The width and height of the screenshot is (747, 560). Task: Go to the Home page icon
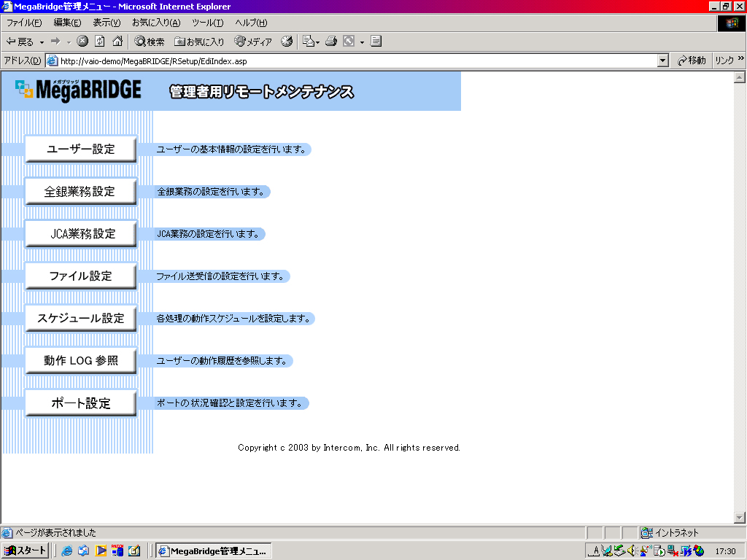coord(117,42)
